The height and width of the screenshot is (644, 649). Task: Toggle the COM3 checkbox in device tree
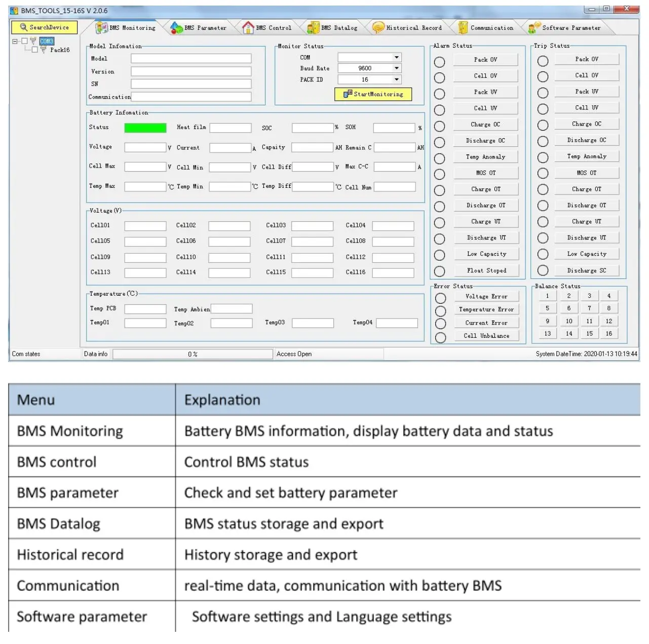pos(24,41)
